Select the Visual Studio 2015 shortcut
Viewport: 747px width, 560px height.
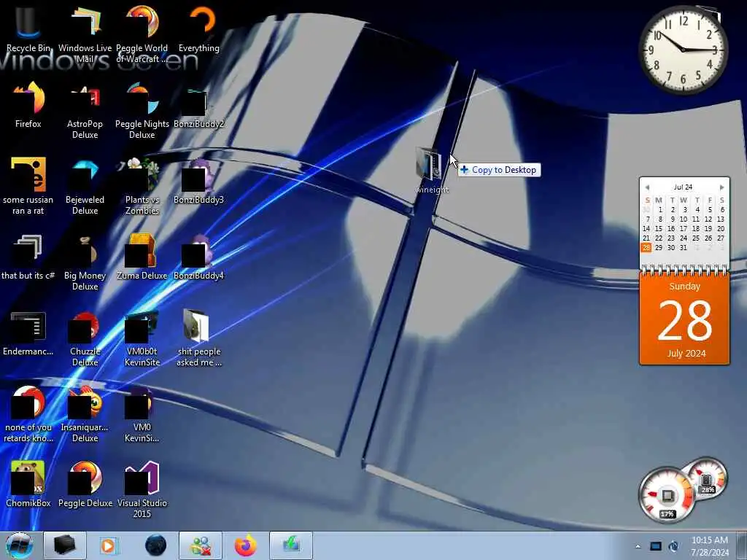pos(142,489)
